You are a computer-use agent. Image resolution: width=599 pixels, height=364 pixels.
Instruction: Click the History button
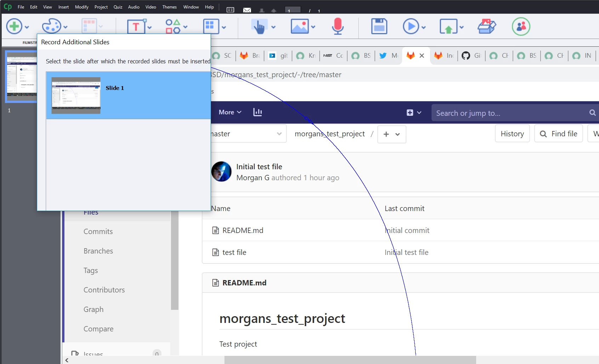pos(512,133)
